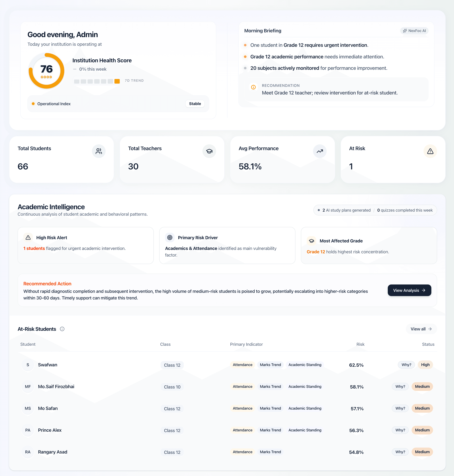Click the MS avatar for Mo Safan

(28, 408)
